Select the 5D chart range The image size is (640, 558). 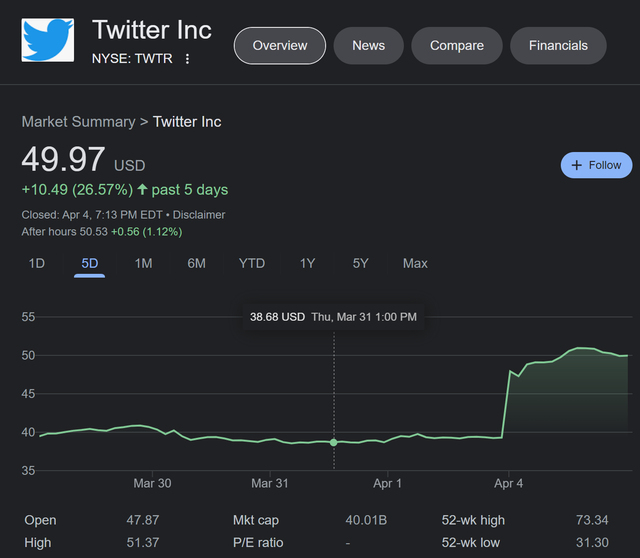[89, 263]
